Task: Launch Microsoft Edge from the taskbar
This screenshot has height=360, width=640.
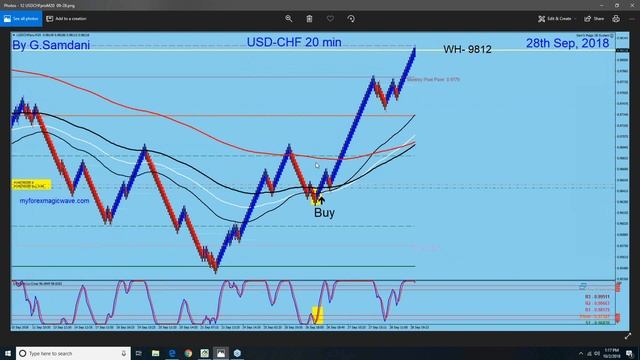Action: pyautogui.click(x=172, y=353)
